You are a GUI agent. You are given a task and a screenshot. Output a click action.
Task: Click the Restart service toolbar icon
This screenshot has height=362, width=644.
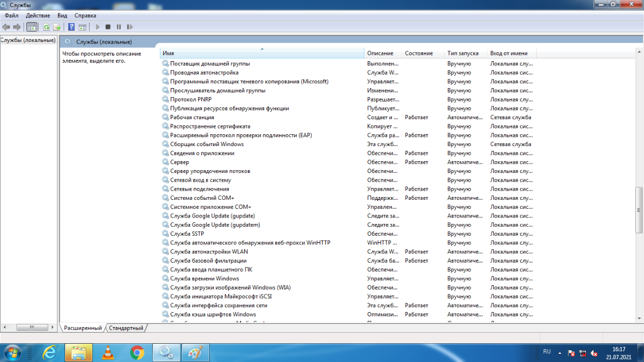coord(129,27)
